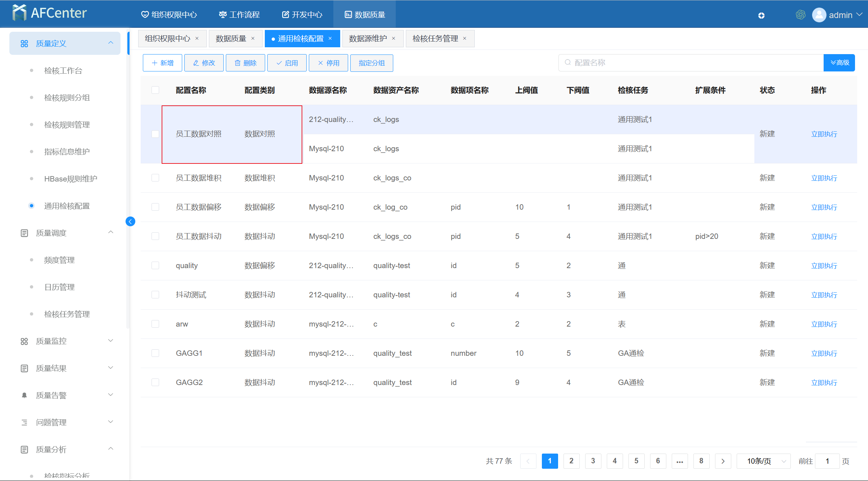Screen dimensions: 868x481
Task: Close the 数据源维护 tab
Action: (394, 39)
